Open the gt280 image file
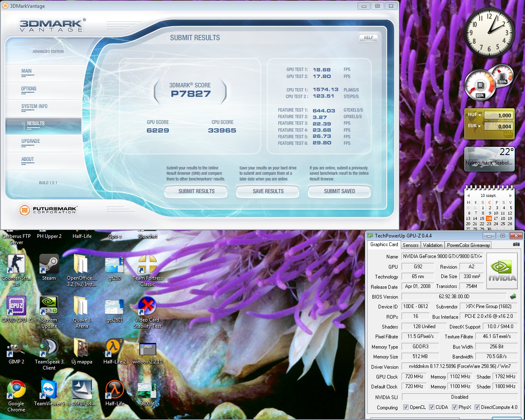This screenshot has height=420, width=525. tap(114, 269)
